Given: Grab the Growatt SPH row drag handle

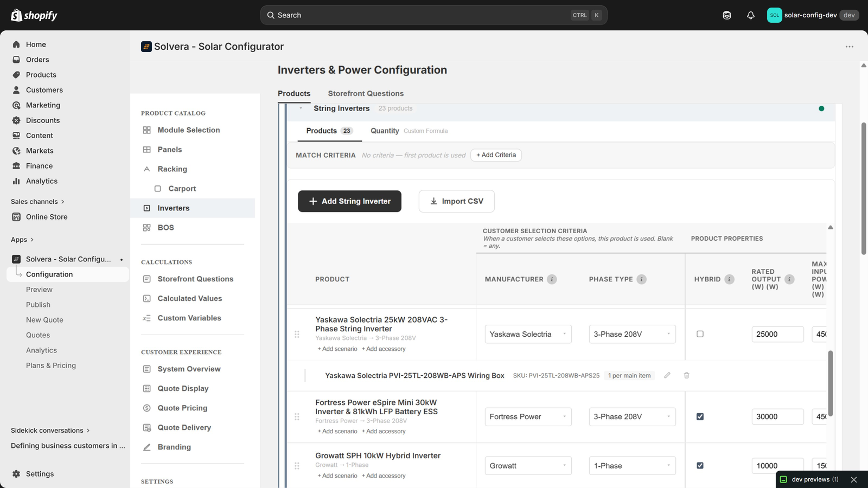Looking at the screenshot, I should pyautogui.click(x=297, y=466).
